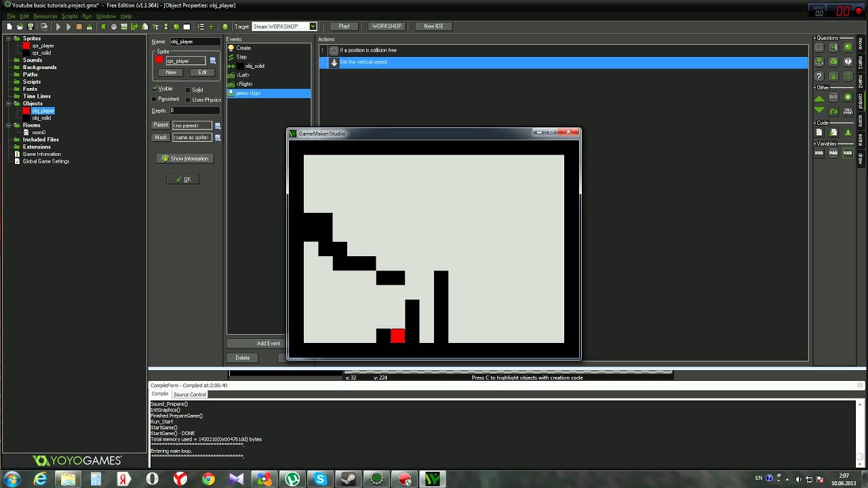
Task: Click Create a room white rectangle icon
Action: click(x=186, y=26)
